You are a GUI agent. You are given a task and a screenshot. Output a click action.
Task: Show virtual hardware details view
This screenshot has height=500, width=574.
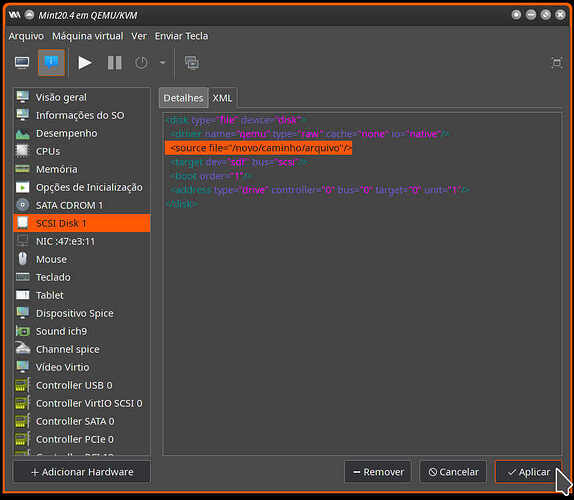tap(52, 63)
